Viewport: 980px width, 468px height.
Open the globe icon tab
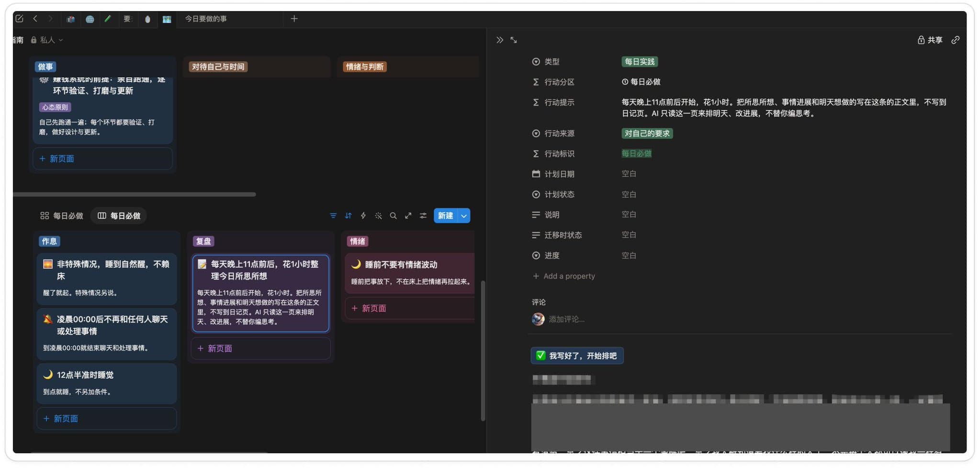(90, 19)
